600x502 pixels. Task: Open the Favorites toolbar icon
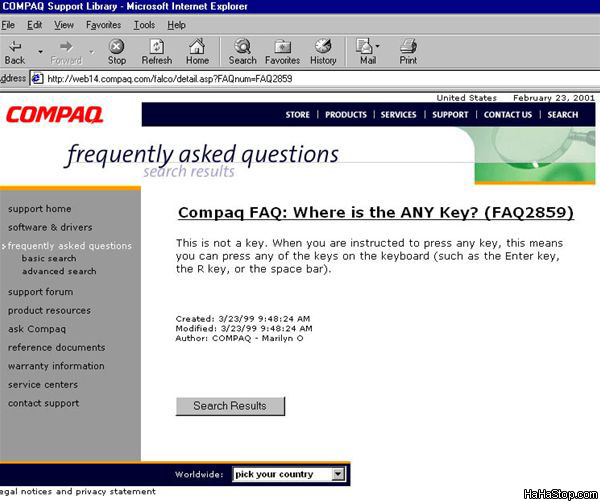pos(282,46)
